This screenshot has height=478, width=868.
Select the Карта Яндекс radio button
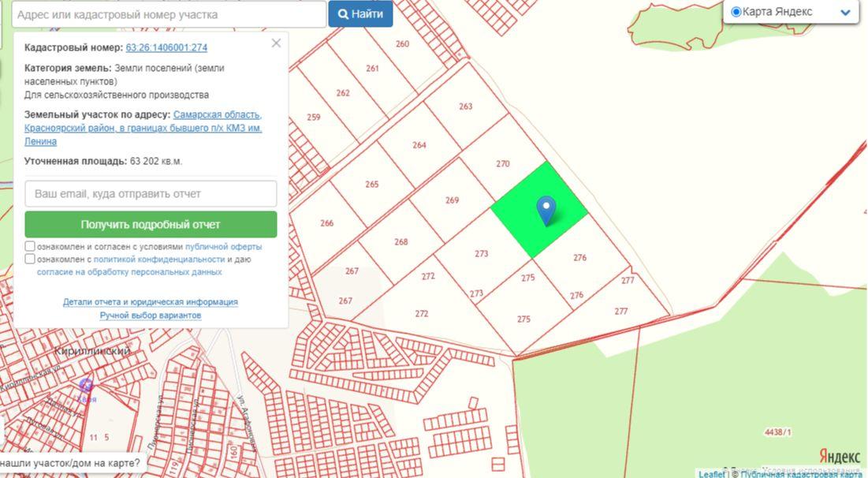(x=736, y=12)
